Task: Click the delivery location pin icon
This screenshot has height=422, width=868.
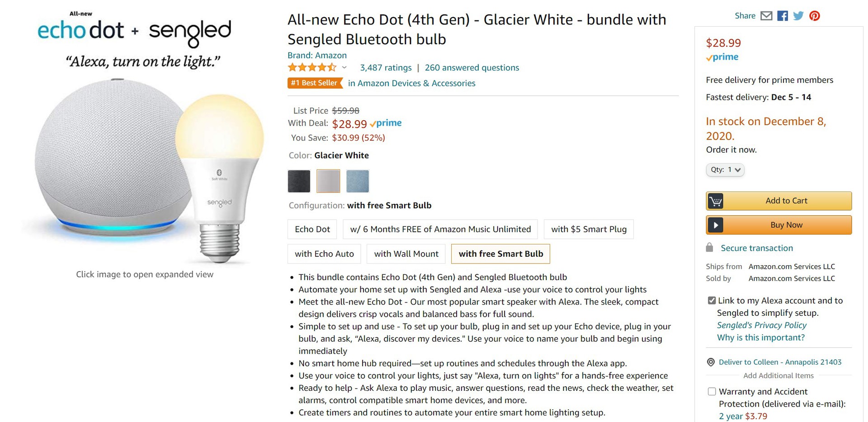Action: click(x=711, y=362)
